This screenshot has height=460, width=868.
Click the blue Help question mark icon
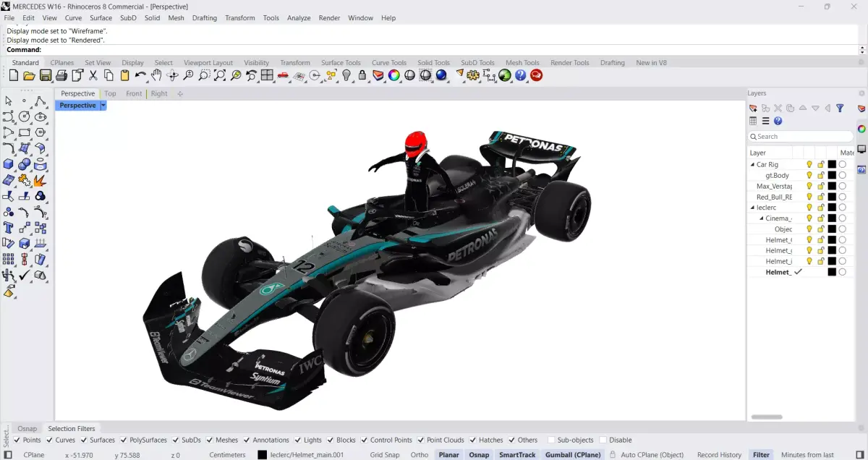point(521,75)
